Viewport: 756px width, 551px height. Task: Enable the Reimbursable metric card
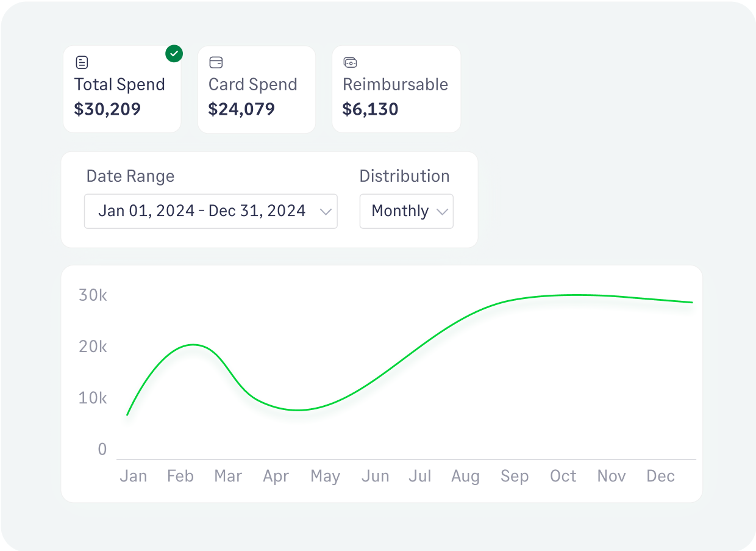click(x=396, y=89)
